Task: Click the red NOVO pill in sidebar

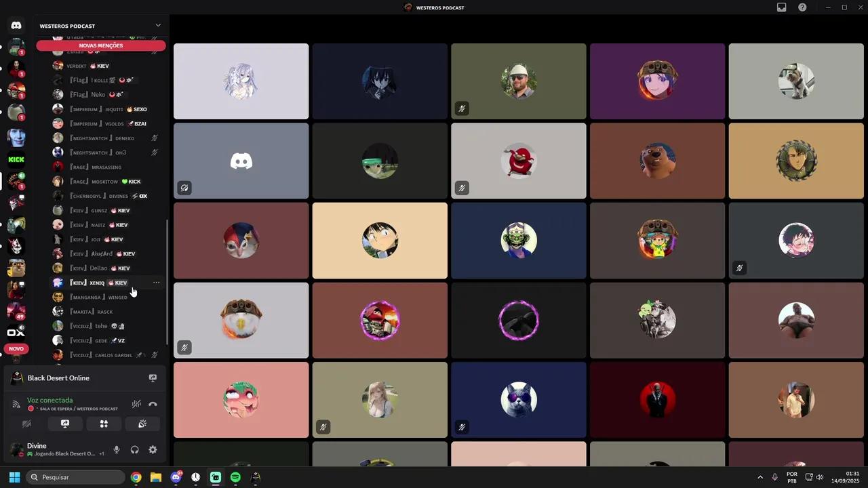Action: tap(16, 349)
